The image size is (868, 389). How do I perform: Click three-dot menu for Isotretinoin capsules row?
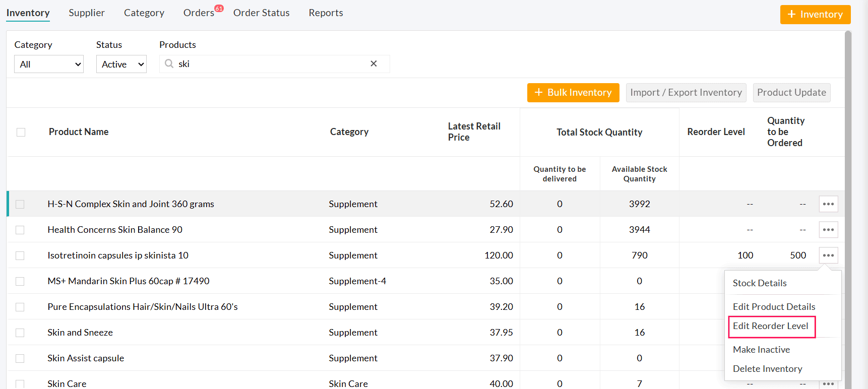[828, 255]
